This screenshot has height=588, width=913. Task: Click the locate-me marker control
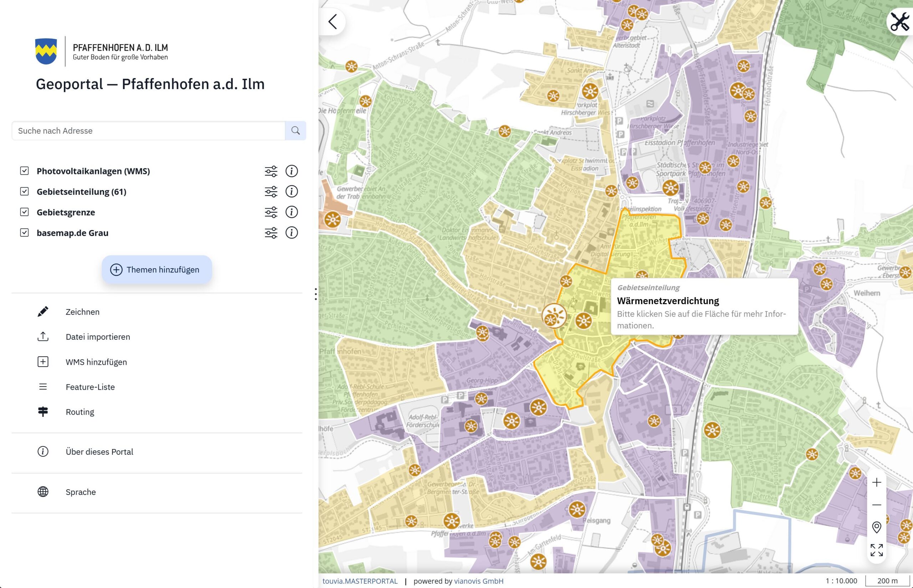pyautogui.click(x=877, y=528)
